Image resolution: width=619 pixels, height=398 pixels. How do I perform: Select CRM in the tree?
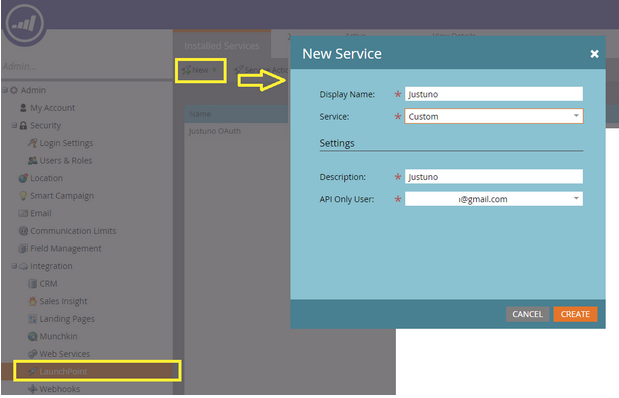pyautogui.click(x=49, y=283)
